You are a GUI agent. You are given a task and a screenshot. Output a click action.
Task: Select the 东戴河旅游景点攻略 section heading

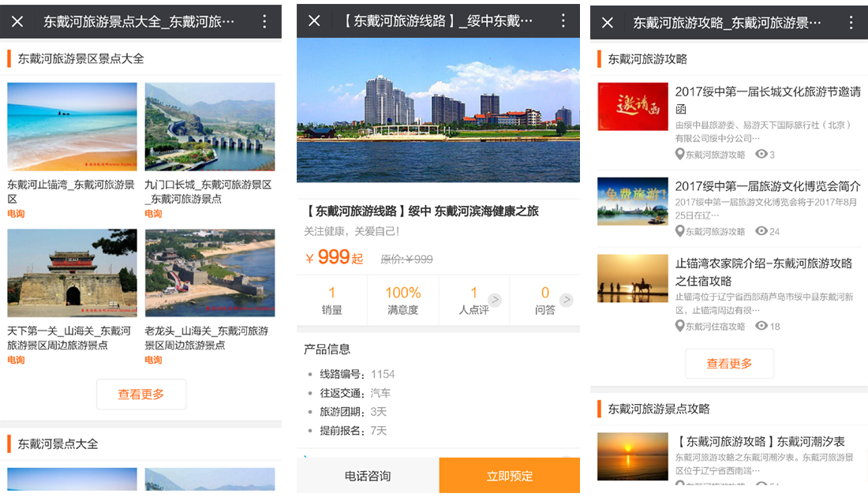point(659,409)
